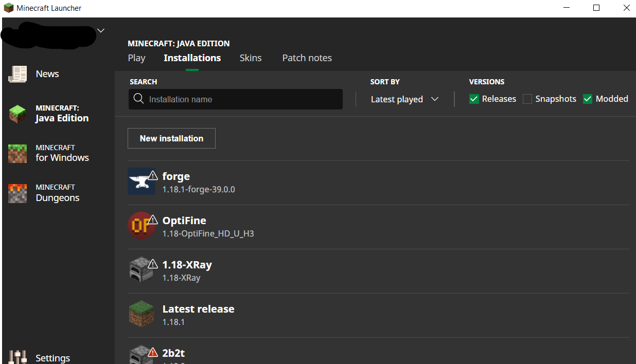Image resolution: width=636 pixels, height=364 pixels.
Task: Click the search magnifier icon
Action: pyautogui.click(x=138, y=99)
